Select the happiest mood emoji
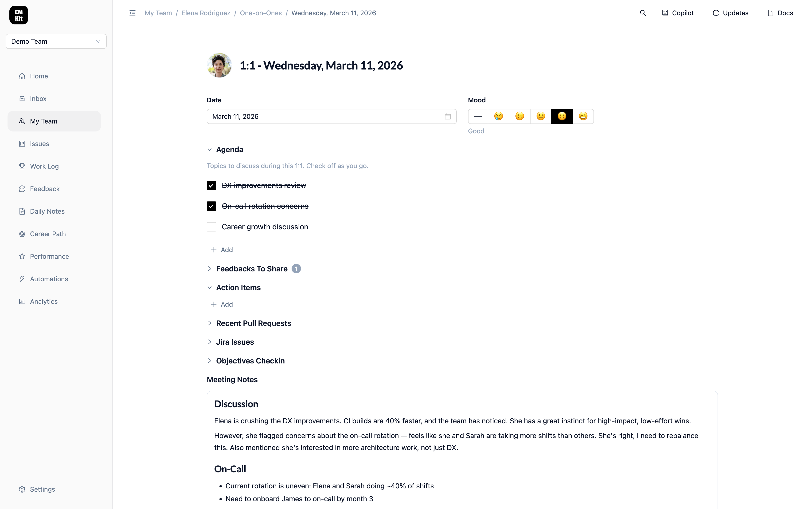 click(x=583, y=116)
